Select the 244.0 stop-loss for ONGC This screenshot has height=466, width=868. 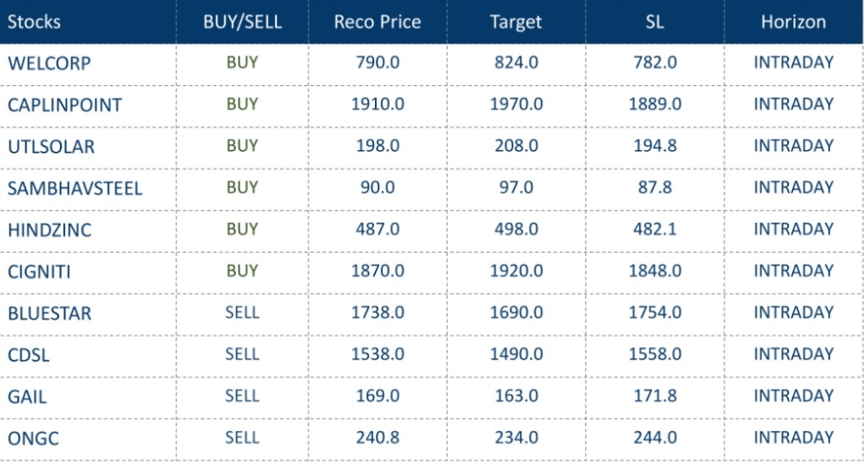click(x=655, y=437)
